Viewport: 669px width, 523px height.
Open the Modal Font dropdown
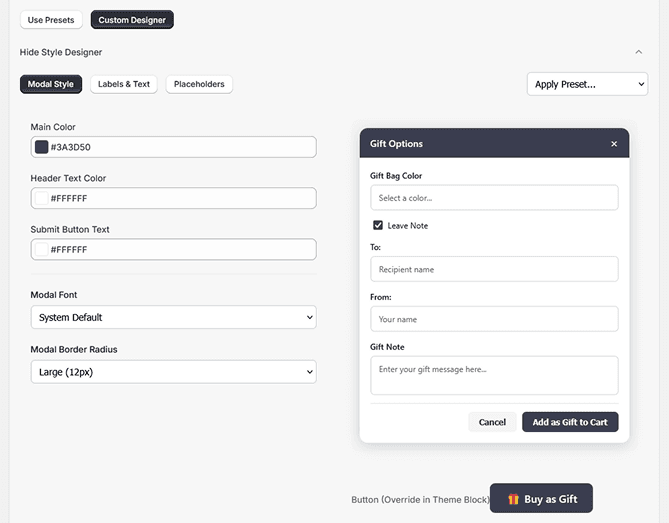click(174, 317)
